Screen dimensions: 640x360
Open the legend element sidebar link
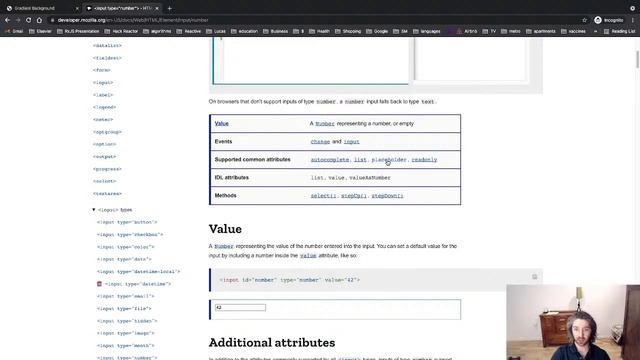tap(104, 107)
